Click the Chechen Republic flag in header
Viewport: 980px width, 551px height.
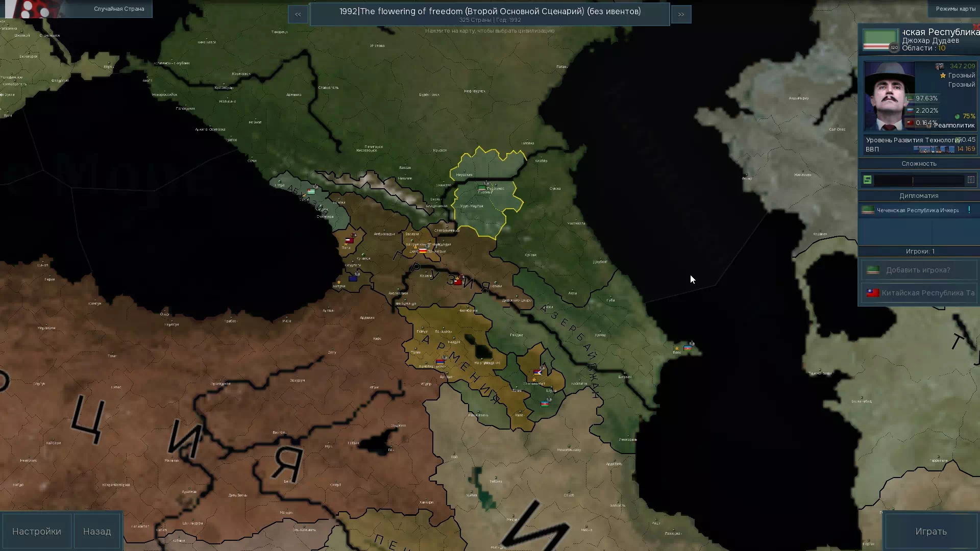click(880, 40)
